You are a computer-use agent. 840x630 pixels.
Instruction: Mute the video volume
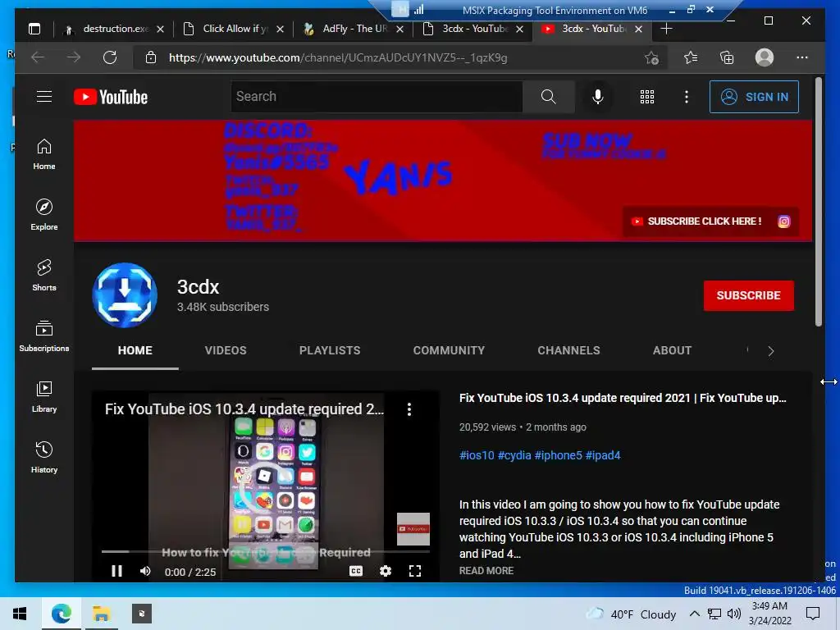[145, 571]
